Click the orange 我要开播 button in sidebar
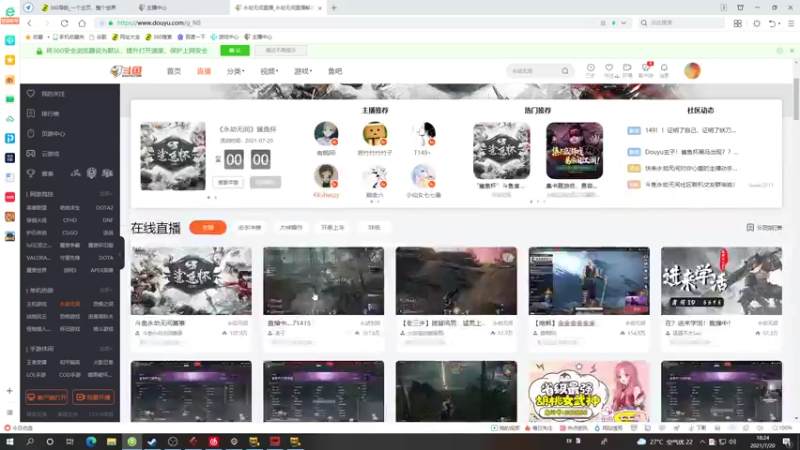This screenshot has width=800, height=450. (x=93, y=397)
